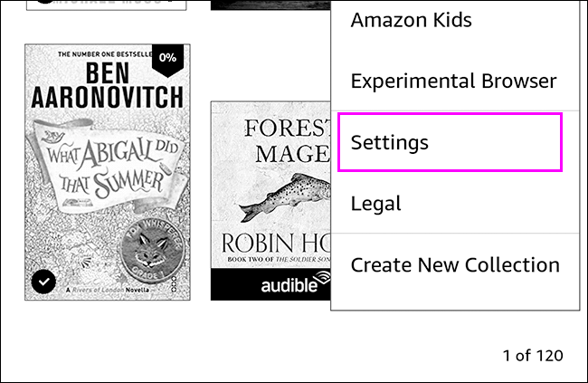
Task: Click the Rivers of London Novella caption
Action: pos(109,288)
